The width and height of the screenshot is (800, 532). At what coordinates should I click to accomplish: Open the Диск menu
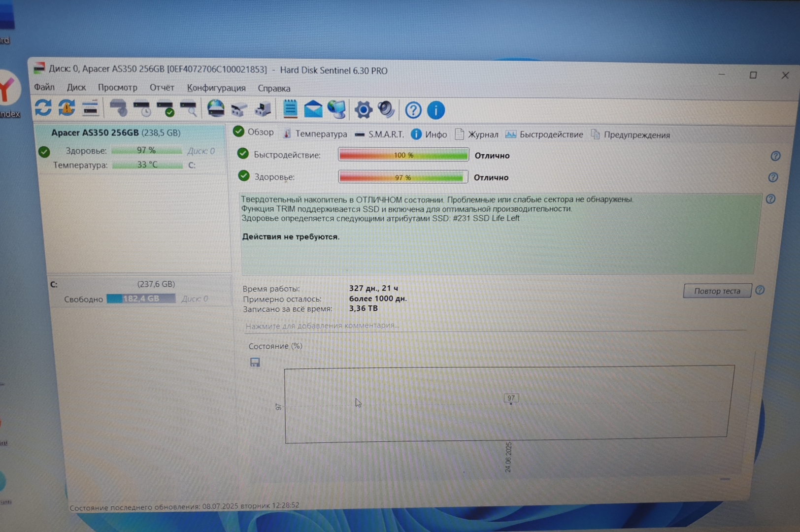click(76, 87)
